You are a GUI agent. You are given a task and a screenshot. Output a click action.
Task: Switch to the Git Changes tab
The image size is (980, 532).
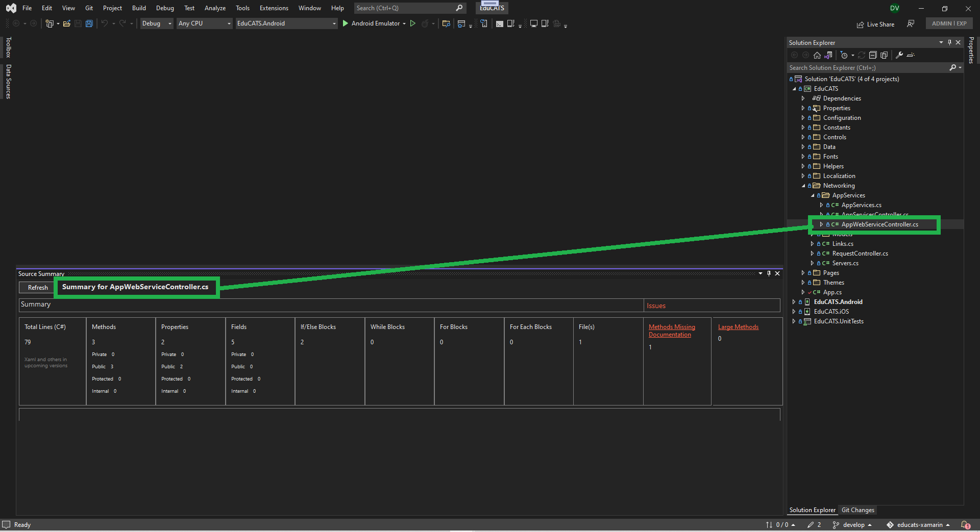[857, 510]
